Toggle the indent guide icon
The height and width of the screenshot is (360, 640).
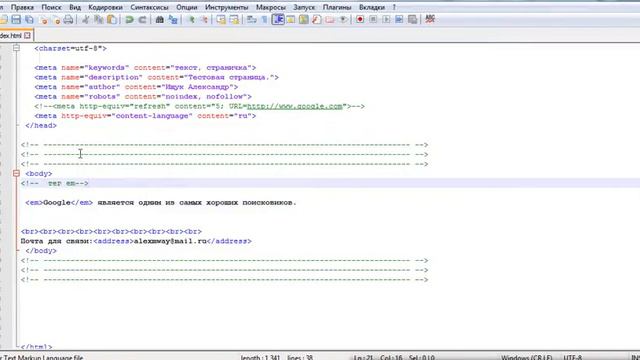278,19
